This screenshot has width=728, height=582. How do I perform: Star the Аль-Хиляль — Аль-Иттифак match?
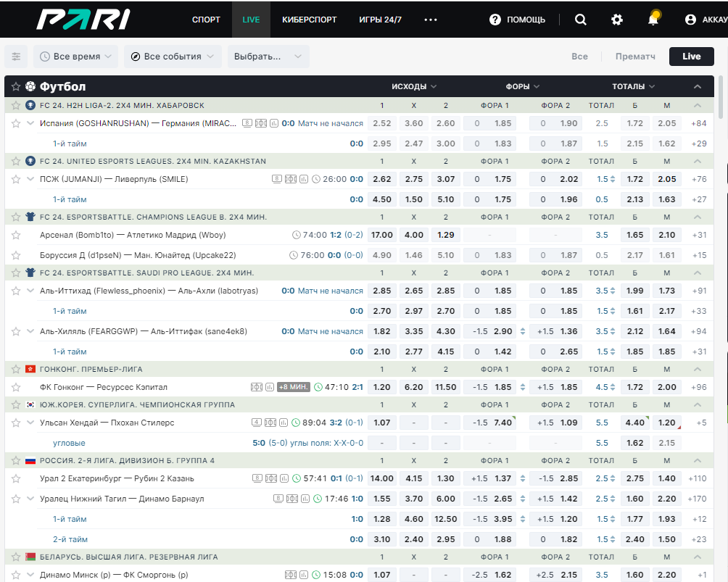coord(16,331)
